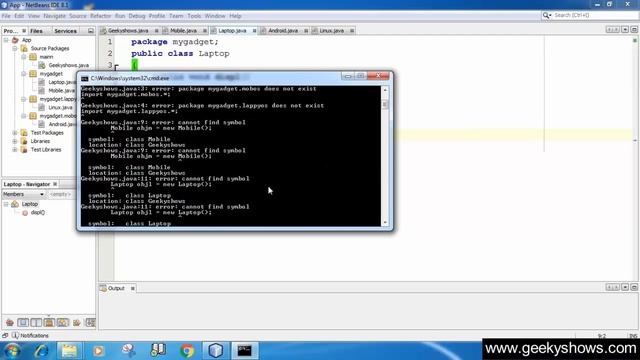Image resolution: width=640 pixels, height=360 pixels.
Task: Select the mainn package icon
Action: coord(33,57)
